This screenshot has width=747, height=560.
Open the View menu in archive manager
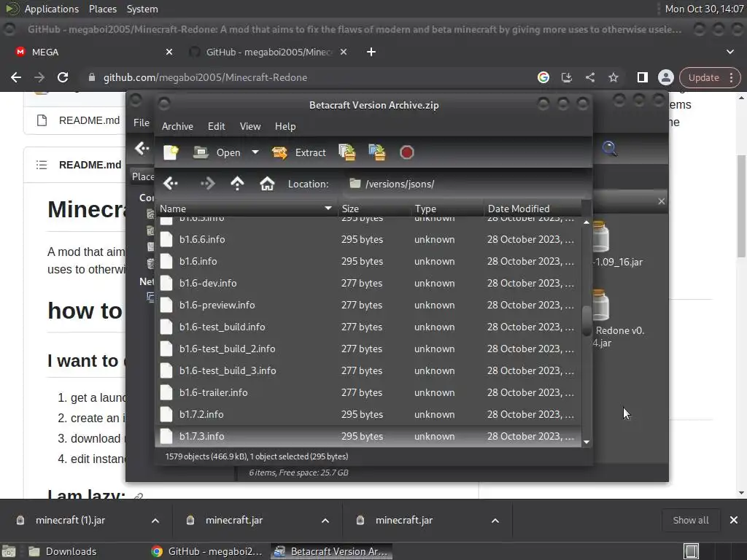point(250,126)
